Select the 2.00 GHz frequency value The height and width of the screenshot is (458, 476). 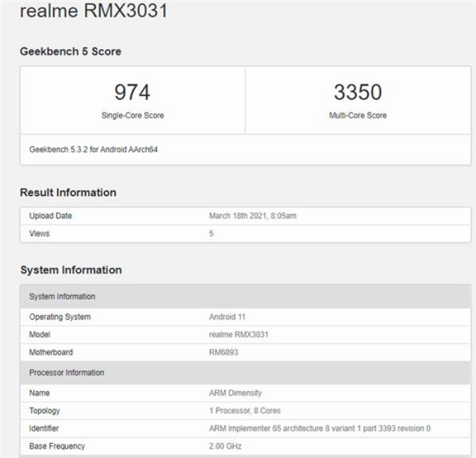pyautogui.click(x=225, y=446)
